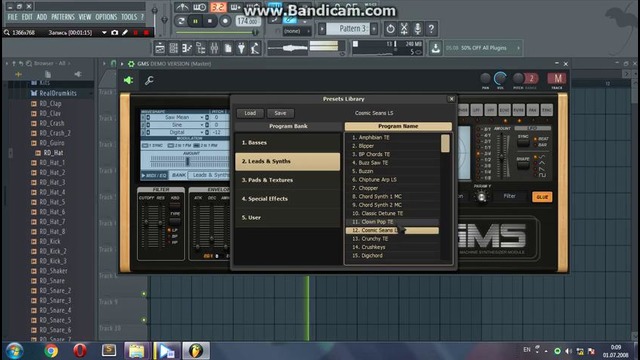The height and width of the screenshot is (360, 640).
Task: Close the Presets Library dialog
Action: click(451, 99)
